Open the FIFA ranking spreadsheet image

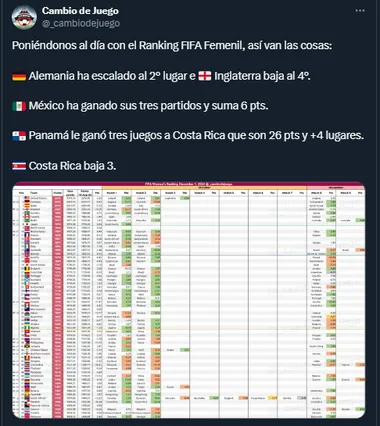pos(189,300)
